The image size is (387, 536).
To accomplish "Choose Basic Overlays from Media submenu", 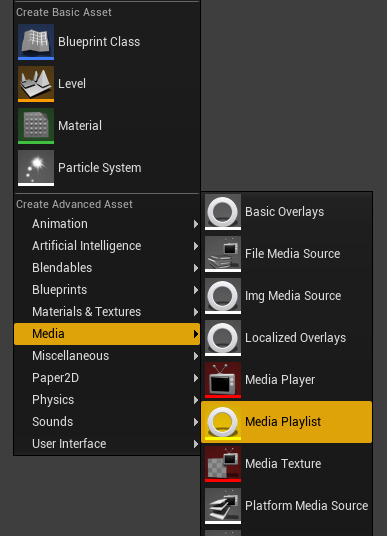I will click(x=286, y=212).
